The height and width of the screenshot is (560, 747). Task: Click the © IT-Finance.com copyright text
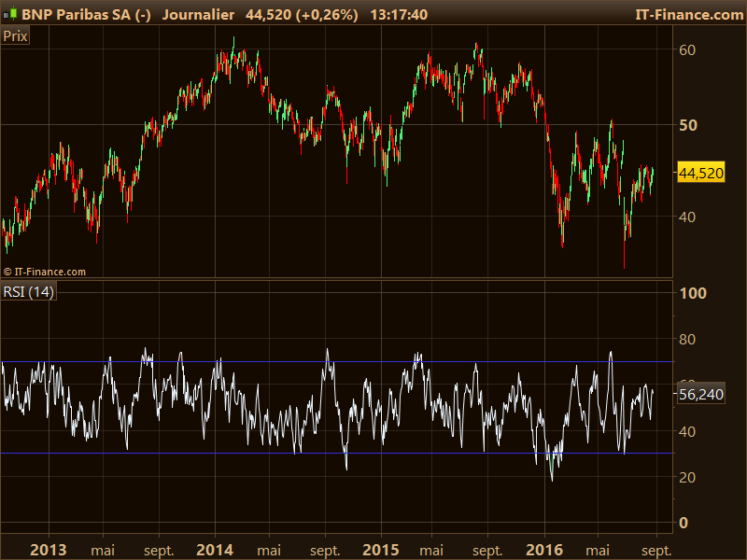pyautogui.click(x=45, y=272)
